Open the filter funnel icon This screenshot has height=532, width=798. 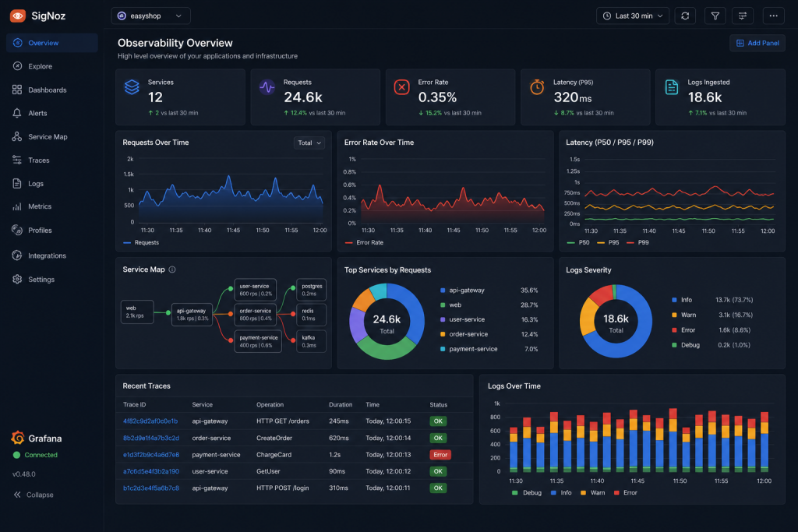[x=715, y=16]
